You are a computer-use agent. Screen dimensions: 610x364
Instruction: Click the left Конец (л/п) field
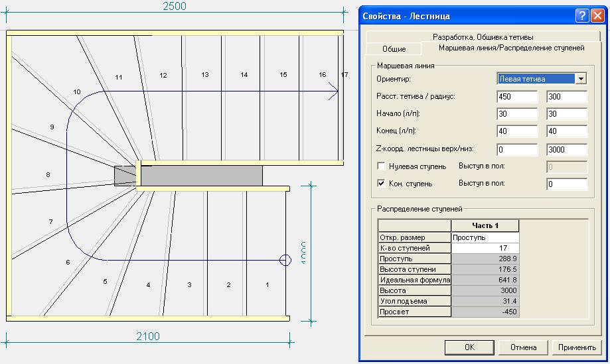click(517, 131)
